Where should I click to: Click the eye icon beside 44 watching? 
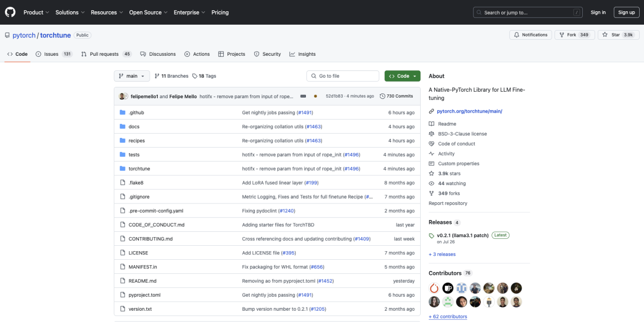point(431,184)
